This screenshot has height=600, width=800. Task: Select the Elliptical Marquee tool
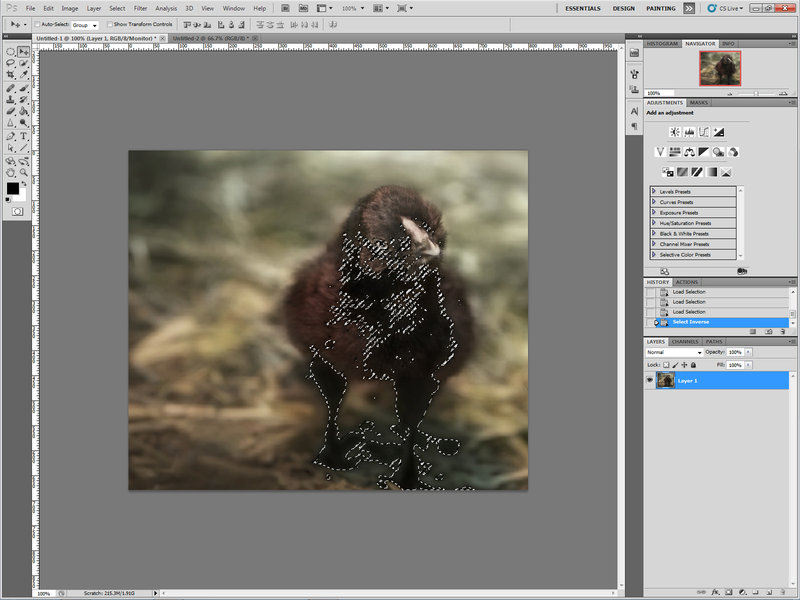(10, 52)
